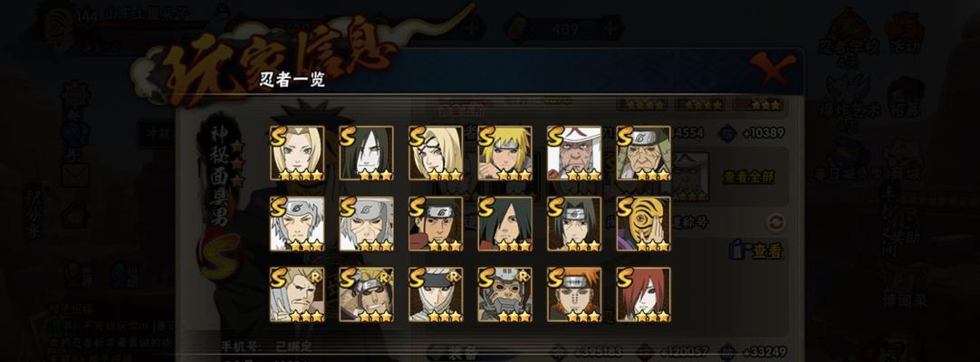980x362 pixels.
Task: Click the 查看全部 view-all link
Action: [x=749, y=176]
